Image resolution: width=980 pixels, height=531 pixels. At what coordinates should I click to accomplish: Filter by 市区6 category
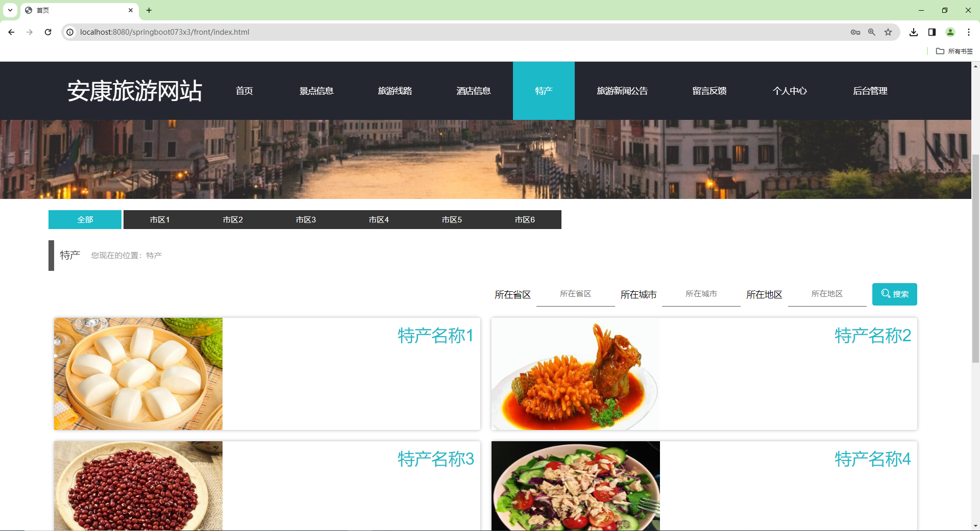(525, 219)
